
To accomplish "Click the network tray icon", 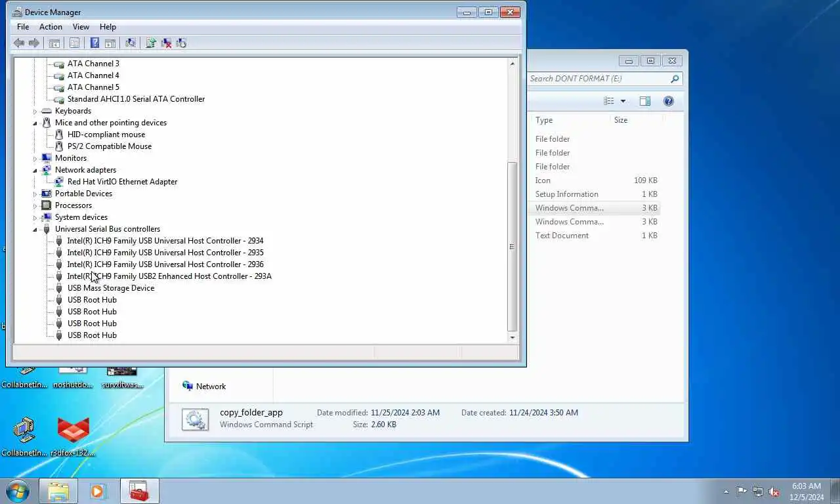I will click(x=758, y=492).
